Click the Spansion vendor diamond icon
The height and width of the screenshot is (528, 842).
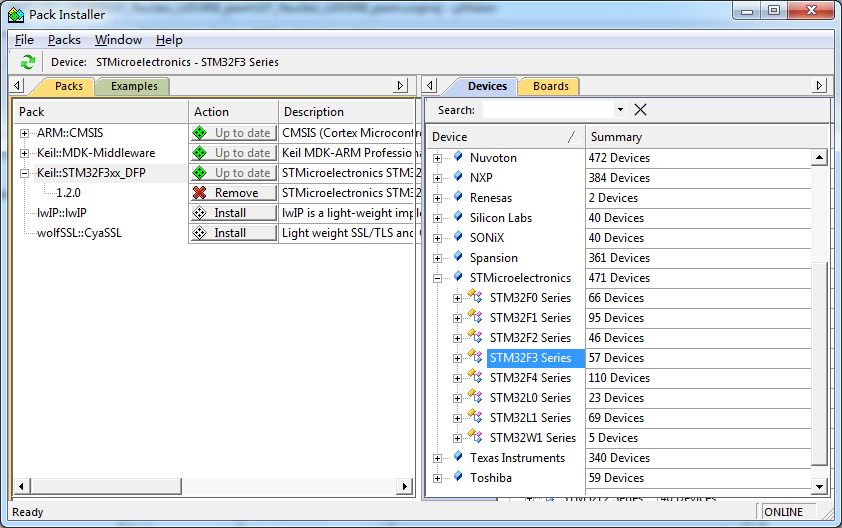(458, 257)
